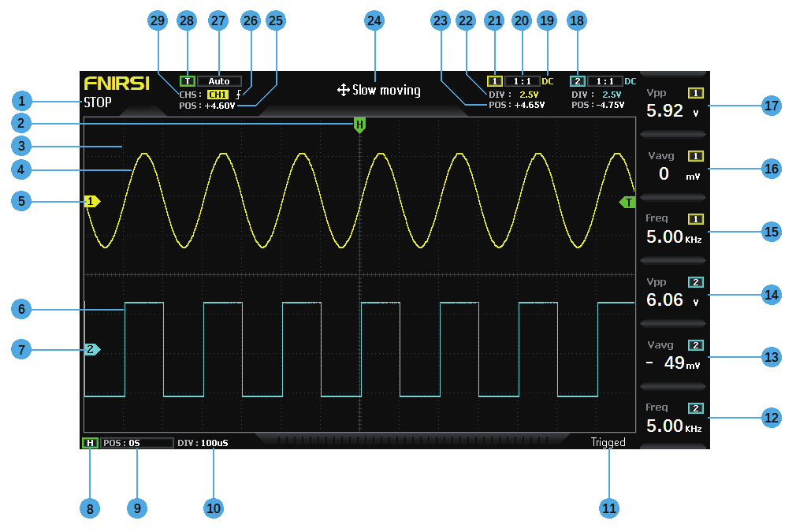Open channel 1 probe ratio 1:1
Image resolution: width=796 pixels, height=532 pixels.
522,81
